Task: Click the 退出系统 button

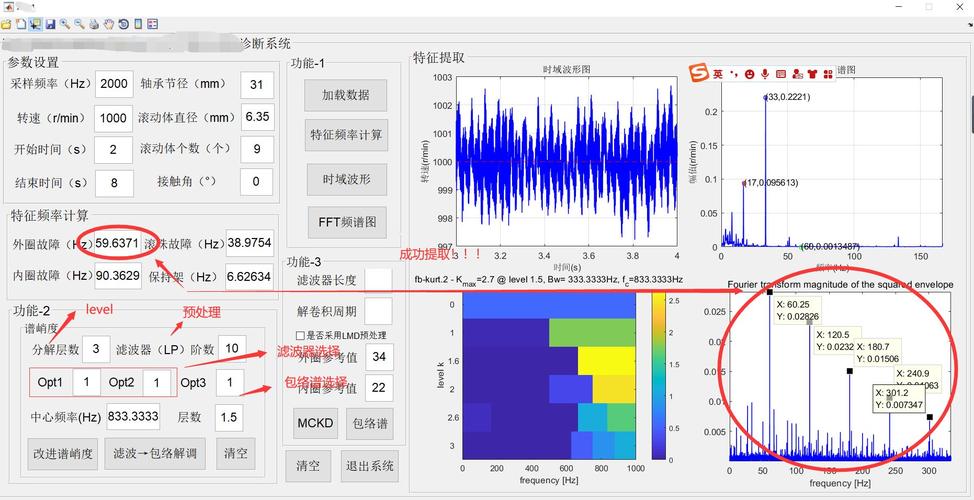Action: point(369,466)
